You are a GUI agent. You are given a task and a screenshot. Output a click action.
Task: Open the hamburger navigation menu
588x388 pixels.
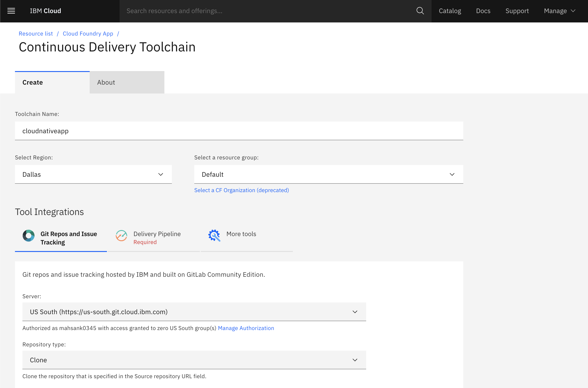11,11
